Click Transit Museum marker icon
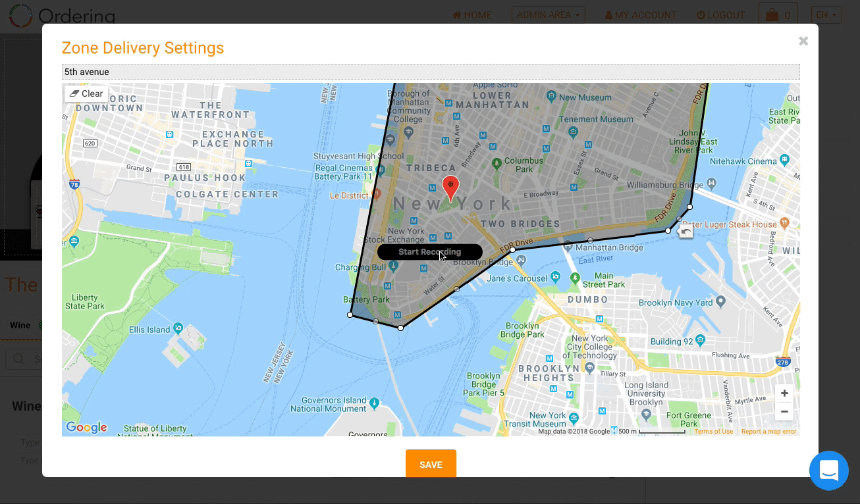Screen dimensions: 860x504 (x=574, y=418)
